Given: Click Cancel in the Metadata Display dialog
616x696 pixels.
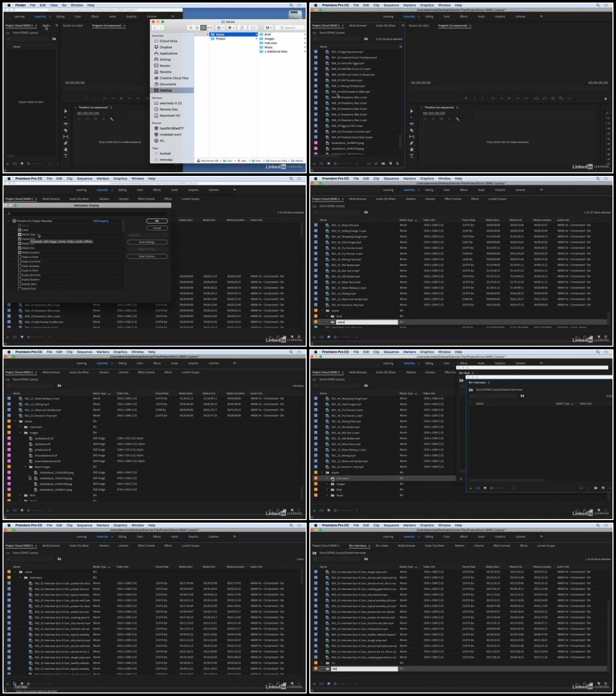Looking at the screenshot, I should 157,228.
